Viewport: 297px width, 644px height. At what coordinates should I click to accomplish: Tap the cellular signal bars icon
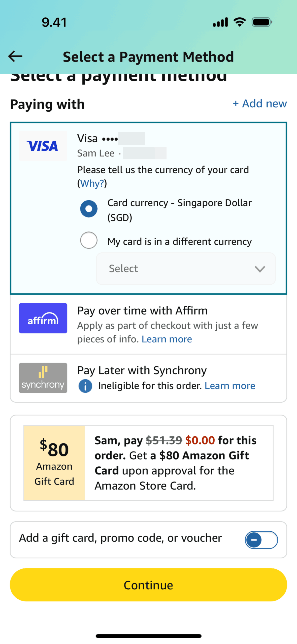tap(220, 22)
